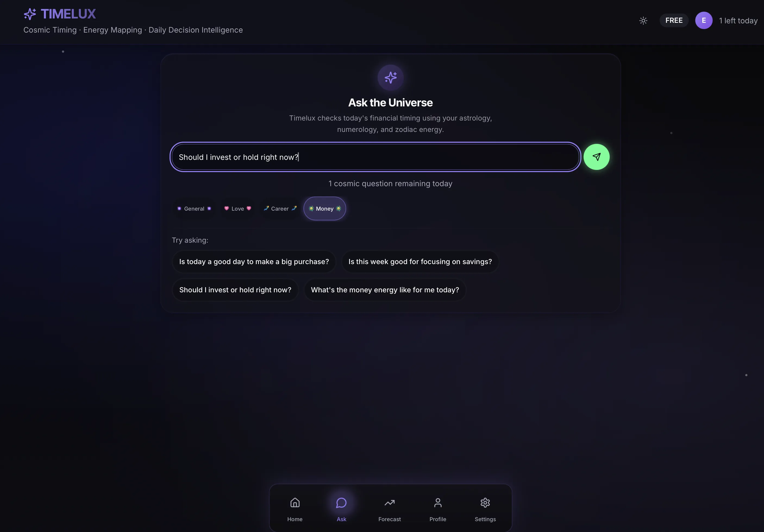Image resolution: width=764 pixels, height=532 pixels.
Task: Open the Settings gear icon
Action: pyautogui.click(x=485, y=502)
